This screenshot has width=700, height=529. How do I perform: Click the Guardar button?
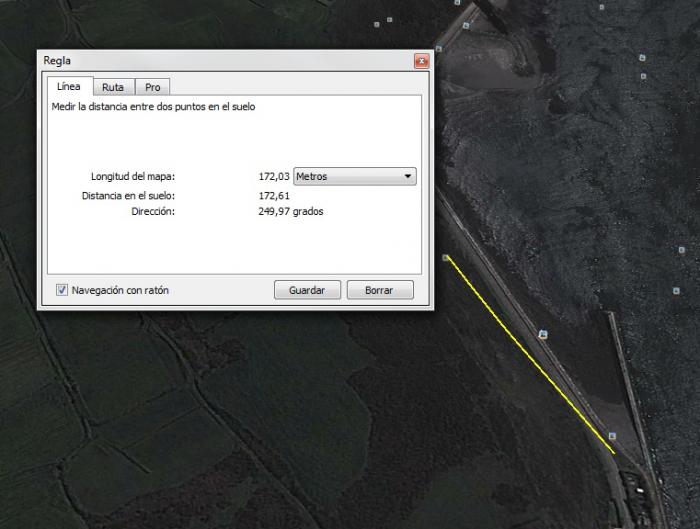[x=307, y=290]
